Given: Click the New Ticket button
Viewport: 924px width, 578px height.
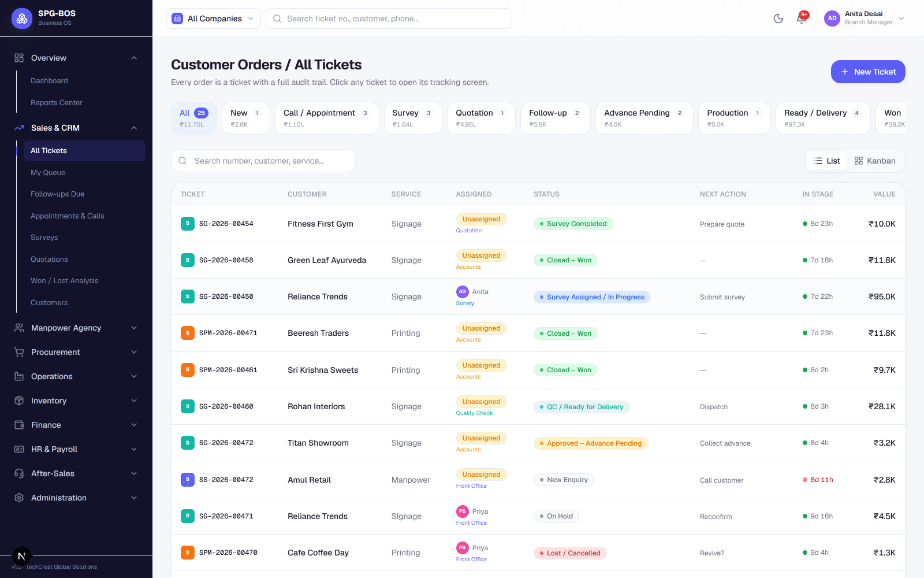Looking at the screenshot, I should [868, 72].
